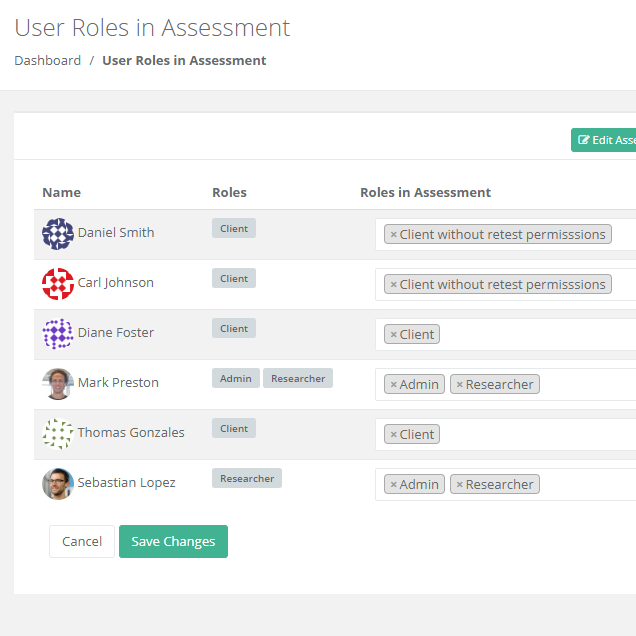636x636 pixels.
Task: Click the name Carl Johnson
Action: tap(116, 283)
